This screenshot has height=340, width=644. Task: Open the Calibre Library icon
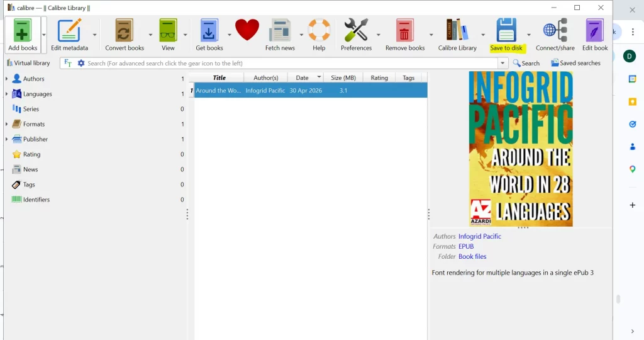tap(457, 30)
